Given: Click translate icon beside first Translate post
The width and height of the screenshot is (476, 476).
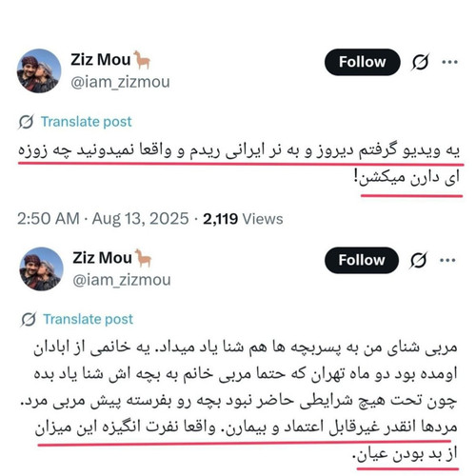Looking at the screenshot, I should coord(26,122).
